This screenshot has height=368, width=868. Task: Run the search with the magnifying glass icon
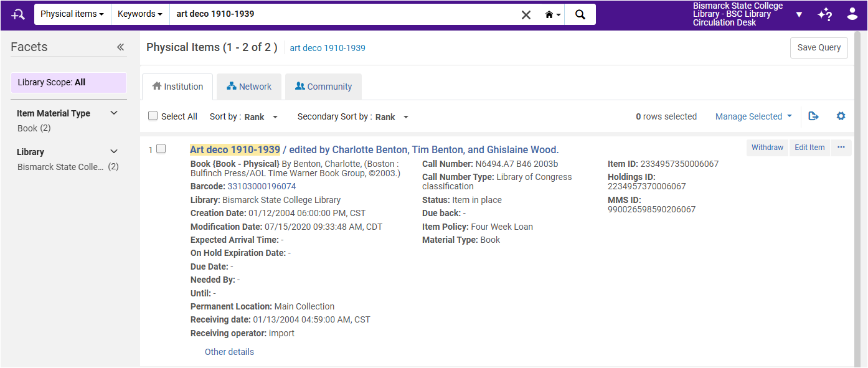coord(579,14)
